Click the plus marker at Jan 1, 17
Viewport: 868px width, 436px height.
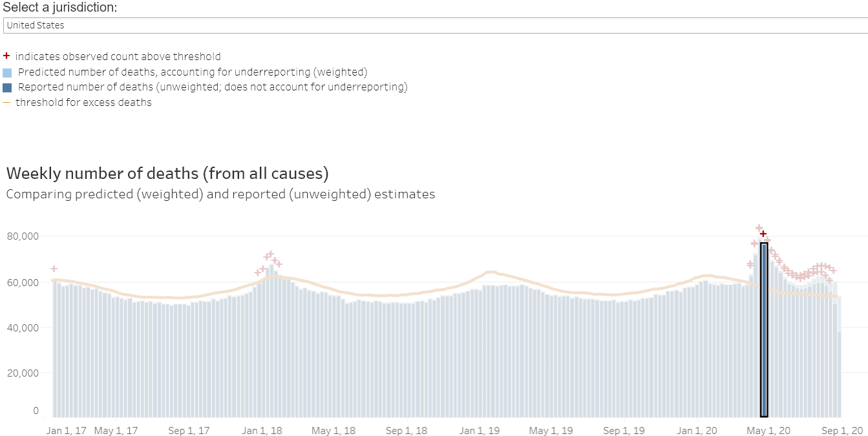pyautogui.click(x=54, y=269)
